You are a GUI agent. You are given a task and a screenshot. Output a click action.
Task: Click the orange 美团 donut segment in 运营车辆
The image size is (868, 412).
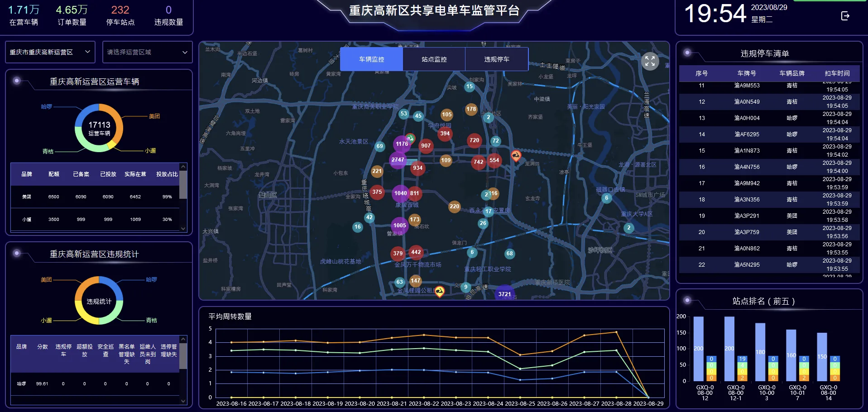[117, 121]
